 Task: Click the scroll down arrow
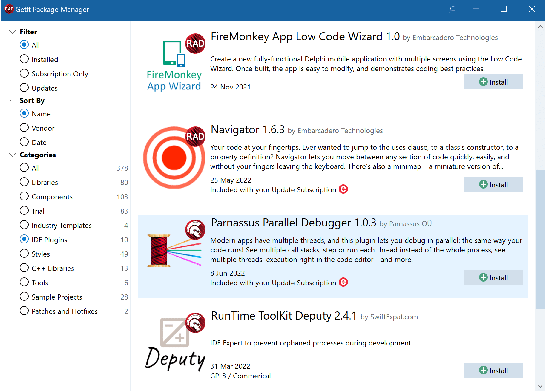tap(540, 386)
